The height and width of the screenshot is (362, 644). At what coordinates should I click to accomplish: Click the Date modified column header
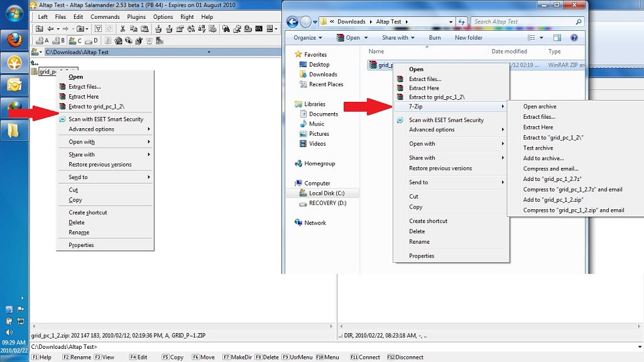click(509, 52)
